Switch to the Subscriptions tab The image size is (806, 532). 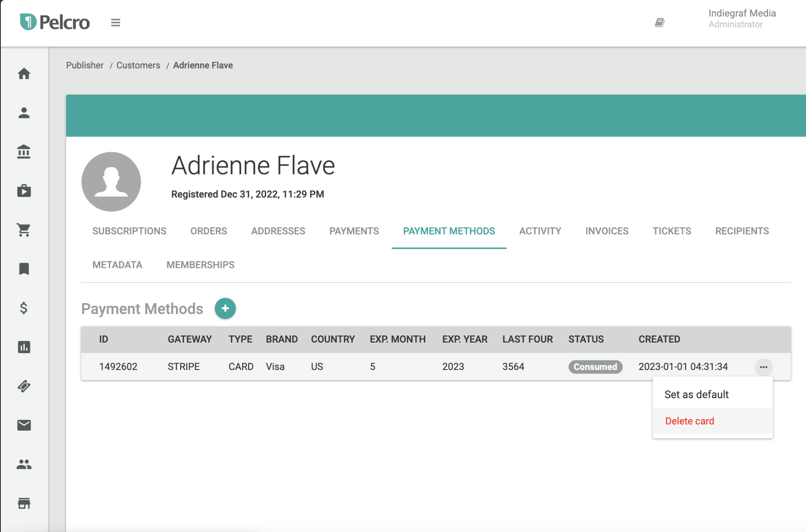pos(129,231)
